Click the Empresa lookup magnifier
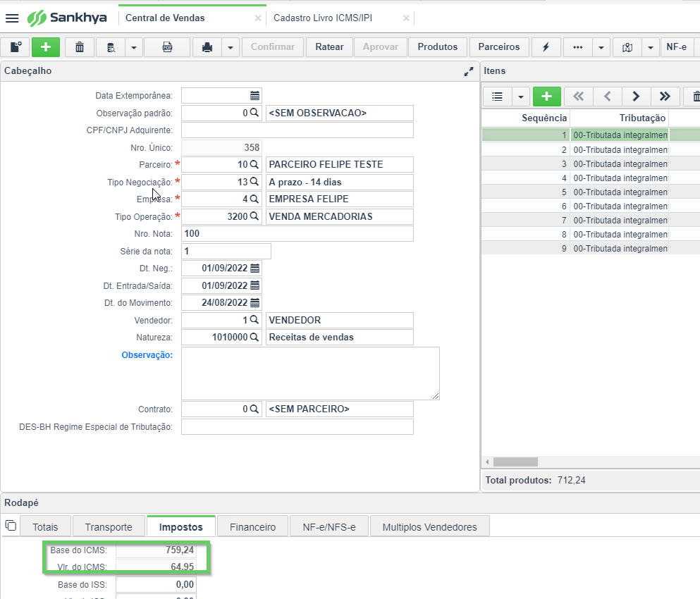 pyautogui.click(x=254, y=199)
